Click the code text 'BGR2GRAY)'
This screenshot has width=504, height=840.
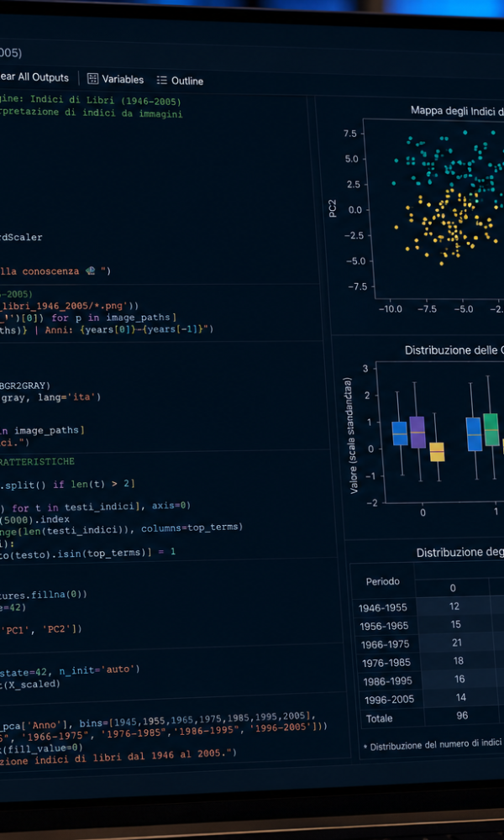click(25, 386)
